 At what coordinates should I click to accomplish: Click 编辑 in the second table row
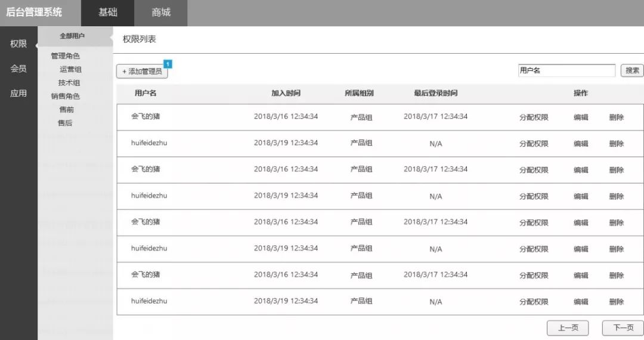(581, 144)
